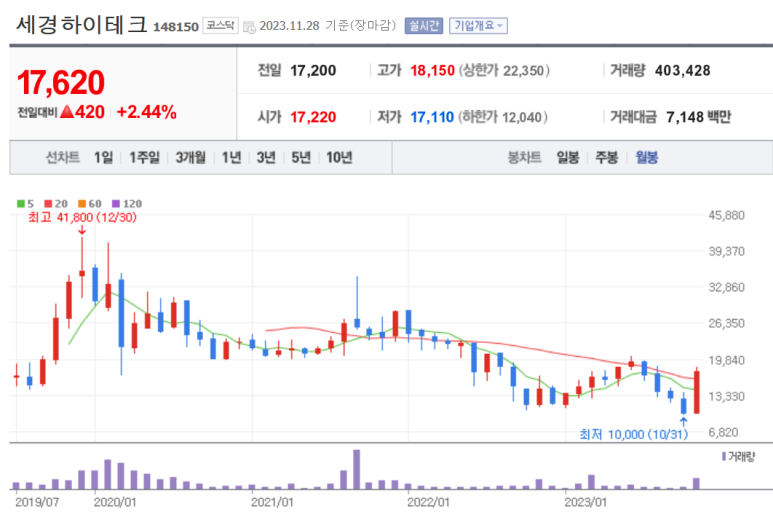
Task: Click the 6,820 y-axis price label
Action: (724, 432)
